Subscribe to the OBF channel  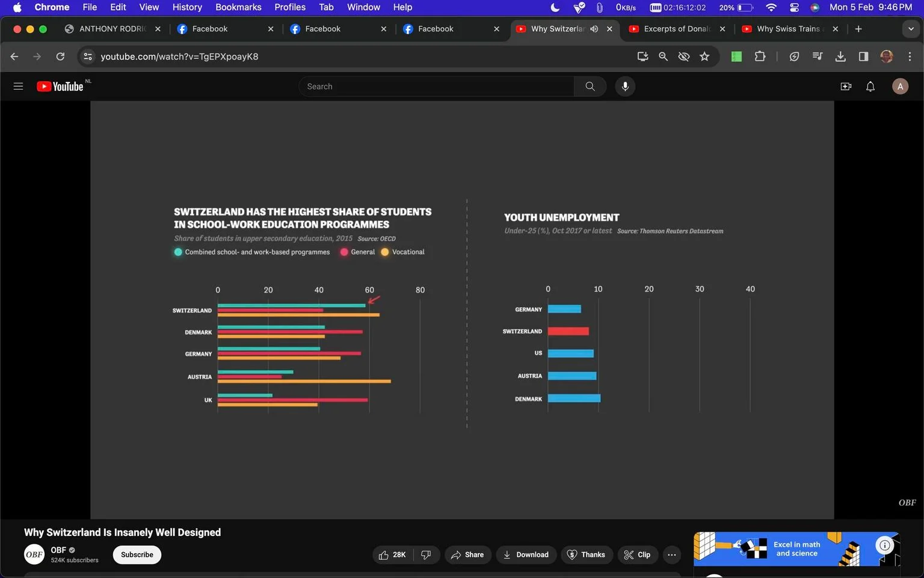pos(137,555)
